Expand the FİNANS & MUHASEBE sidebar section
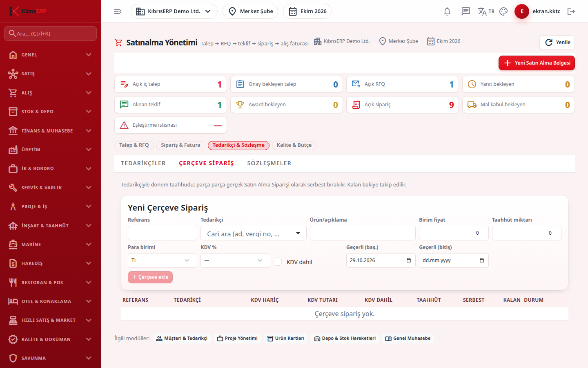The image size is (588, 368). [51, 131]
